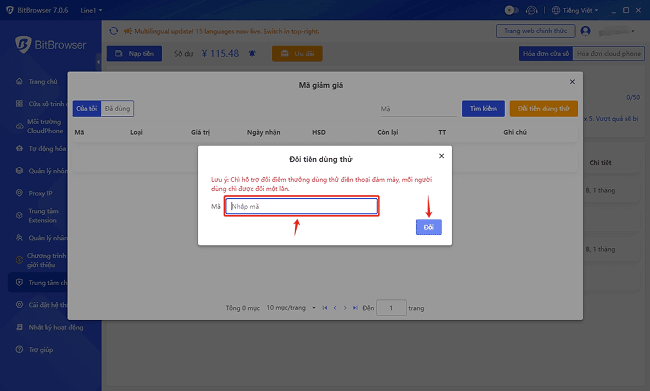Screen dimensions: 650x391
Task: Open Nhật ký hoạt động in sidebar
Action: coord(56,327)
